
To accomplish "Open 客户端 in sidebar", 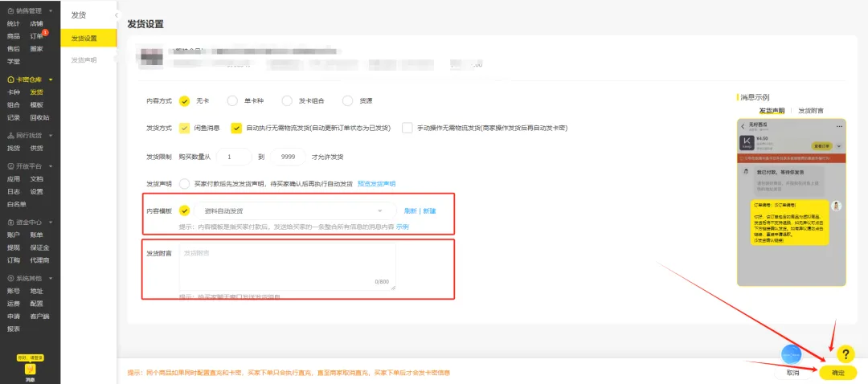I will pos(40,317).
